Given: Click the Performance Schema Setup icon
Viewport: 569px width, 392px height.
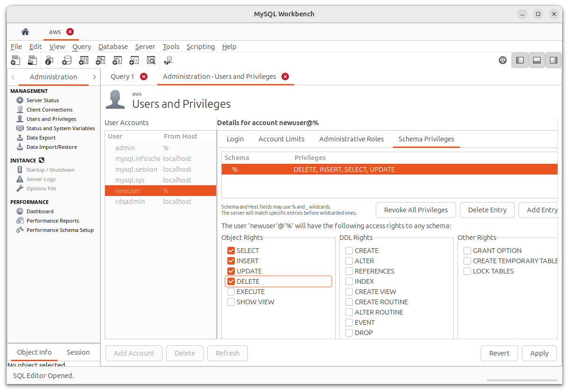Looking at the screenshot, I should (20, 230).
